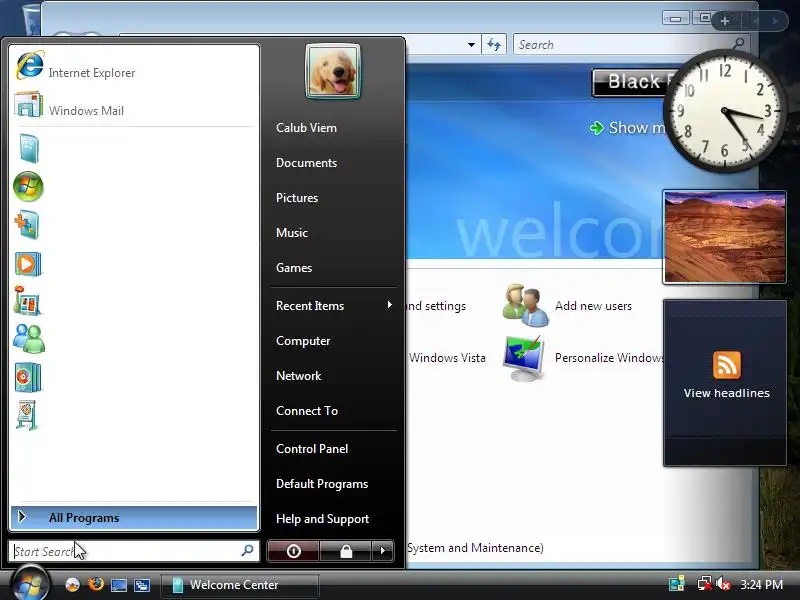This screenshot has width=800, height=600.
Task: Open the Pictures folder link
Action: tap(297, 198)
